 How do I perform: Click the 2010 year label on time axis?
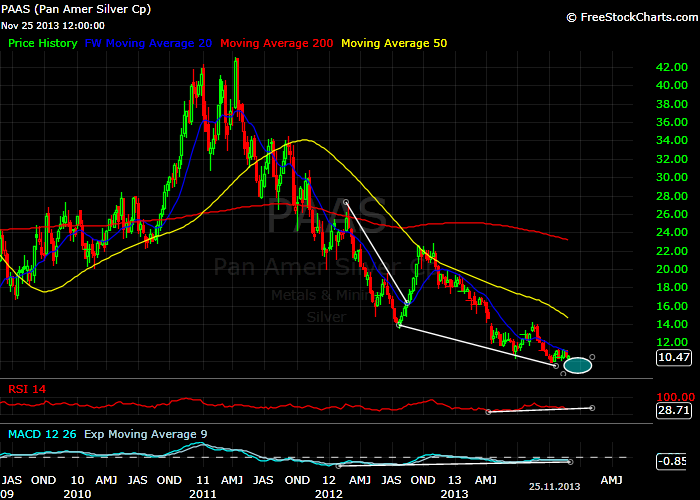(77, 494)
